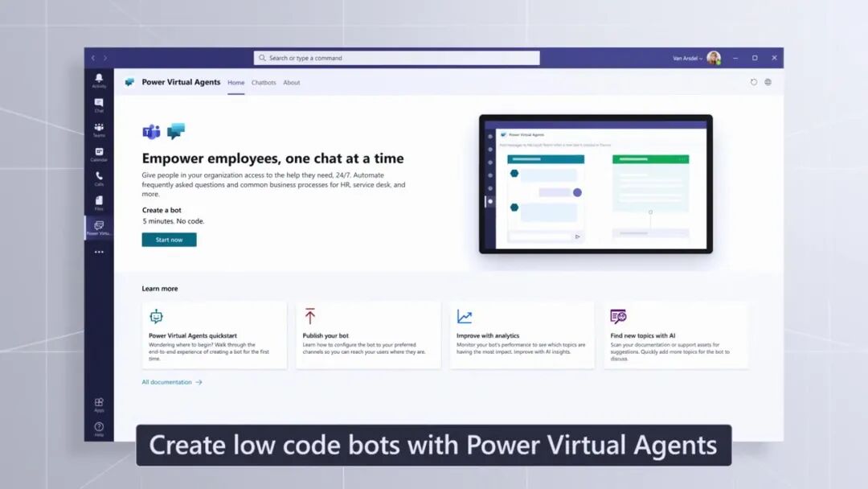Switch to the Chatbots tab
This screenshot has width=868, height=489.
[264, 83]
